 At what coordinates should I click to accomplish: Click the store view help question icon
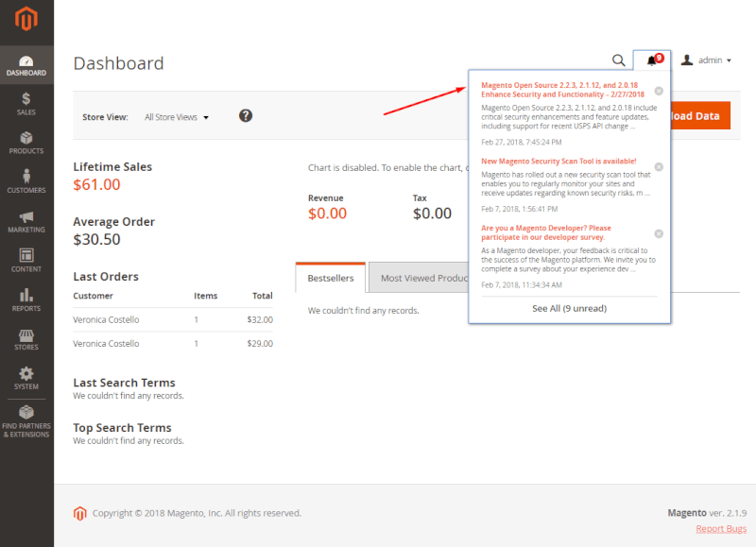[246, 115]
